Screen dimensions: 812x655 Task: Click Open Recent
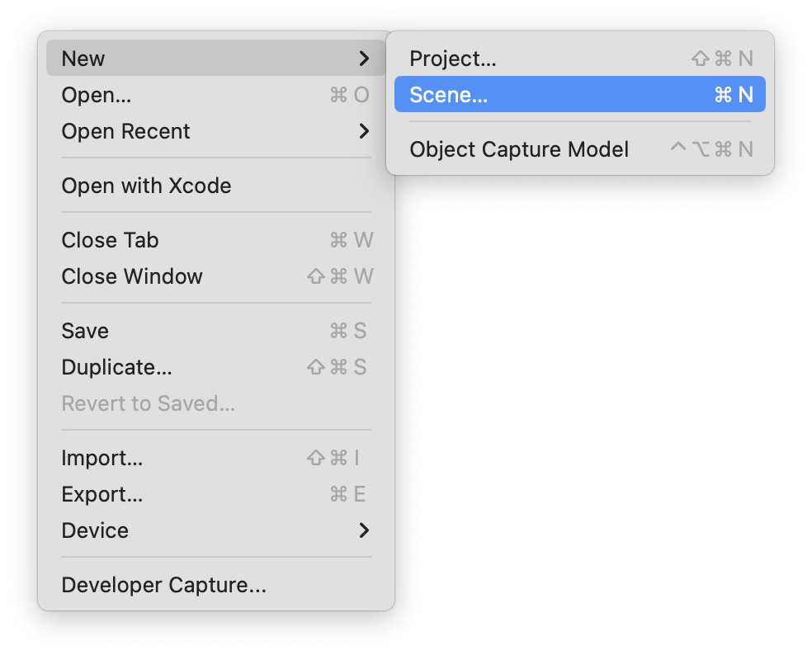[125, 131]
